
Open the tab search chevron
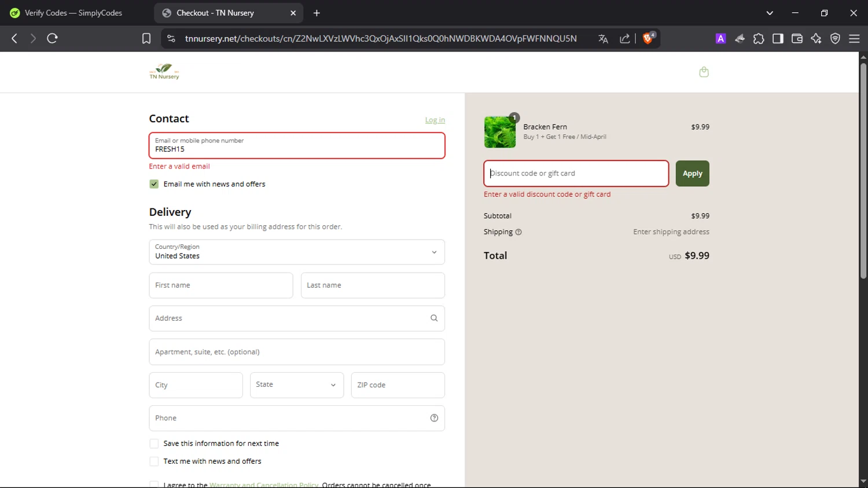[x=770, y=13]
